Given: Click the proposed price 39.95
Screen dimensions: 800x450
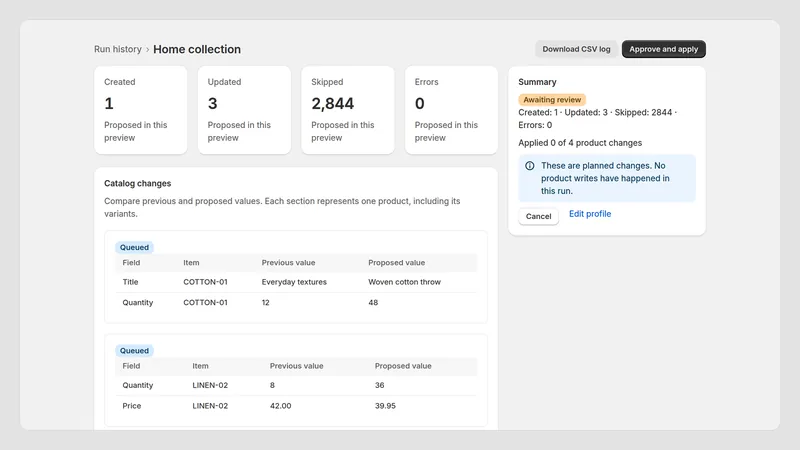Looking at the screenshot, I should [385, 406].
